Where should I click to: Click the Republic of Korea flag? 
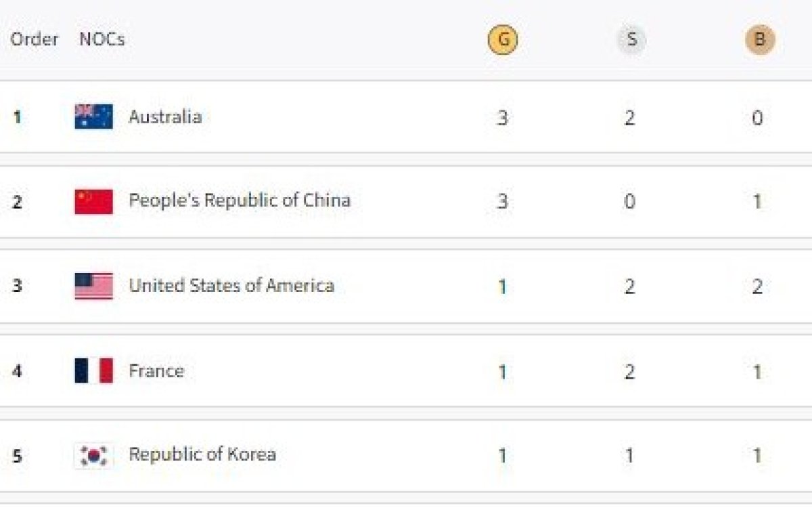(93, 455)
